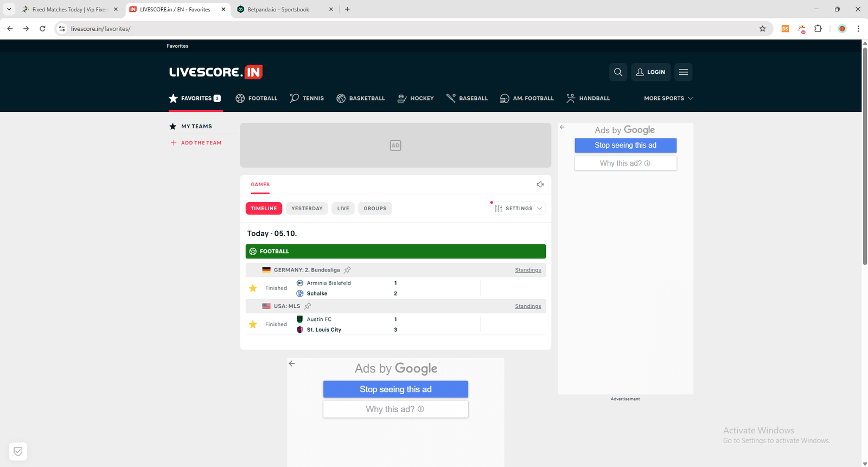Viewport: 868px width, 467px height.
Task: Go to the Football sport section
Action: (257, 98)
